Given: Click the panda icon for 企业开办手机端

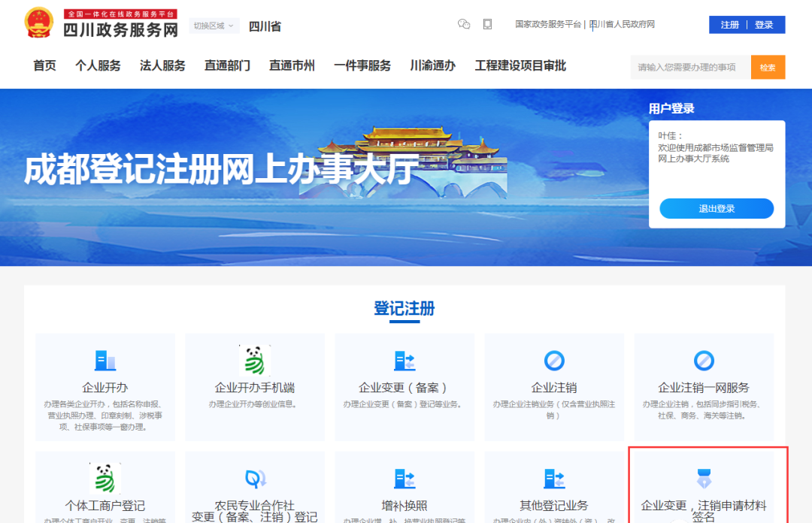Looking at the screenshot, I should pos(255,360).
